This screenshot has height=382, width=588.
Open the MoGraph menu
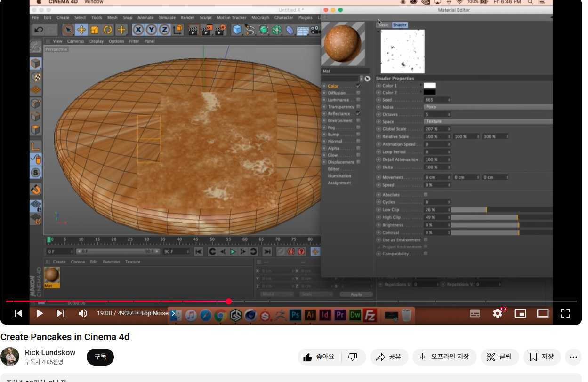point(260,18)
